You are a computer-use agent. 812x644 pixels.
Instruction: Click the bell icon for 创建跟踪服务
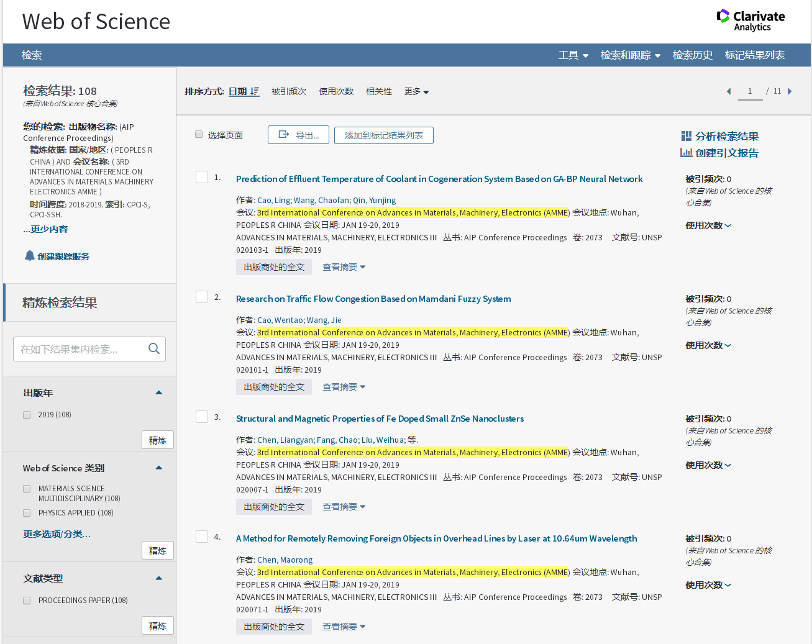pyautogui.click(x=29, y=255)
